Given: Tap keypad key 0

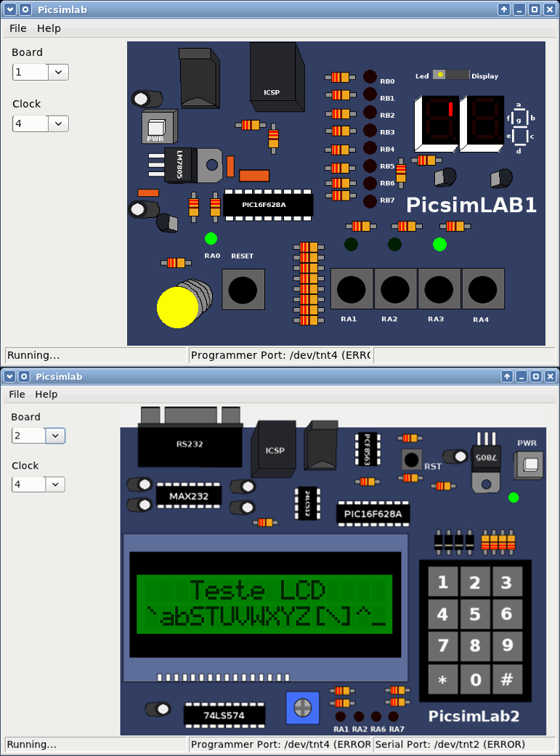Looking at the screenshot, I should (x=474, y=679).
